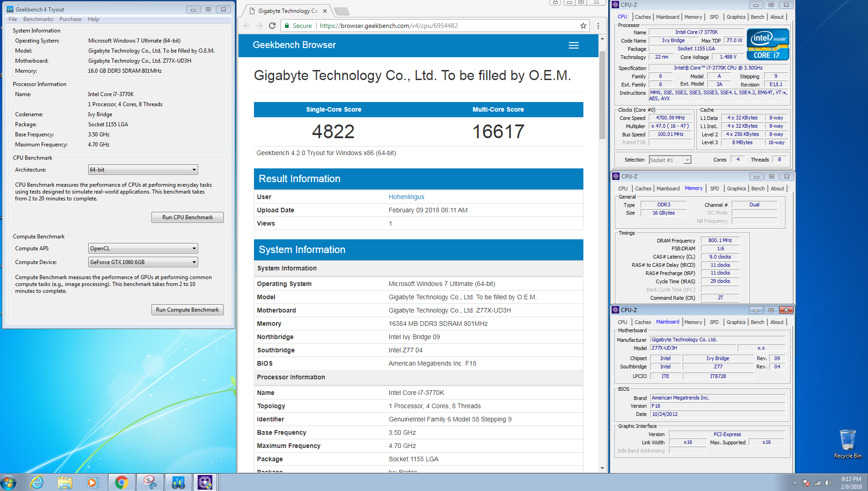
Task: Open Windows Explorer folder from the taskbar
Action: pos(65,482)
